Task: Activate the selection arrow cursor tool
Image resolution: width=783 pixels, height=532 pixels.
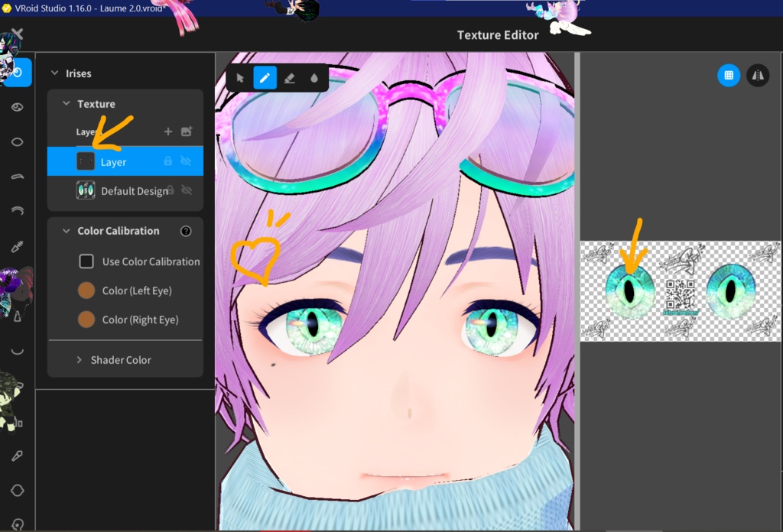Action: [241, 78]
